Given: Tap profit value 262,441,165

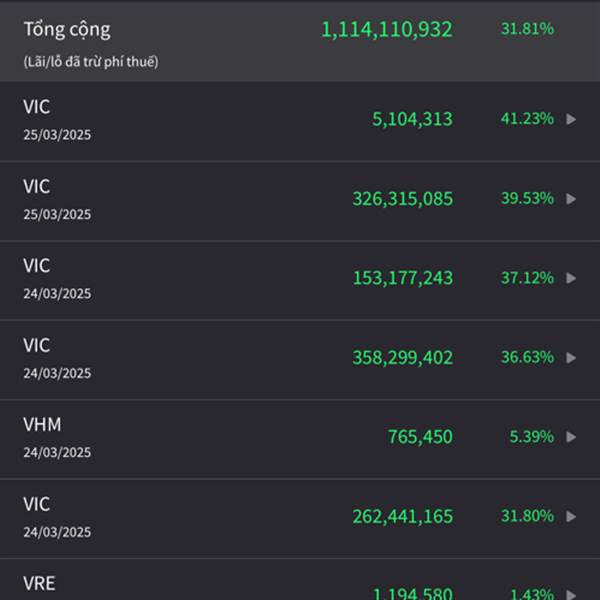Looking at the screenshot, I should (403, 516).
